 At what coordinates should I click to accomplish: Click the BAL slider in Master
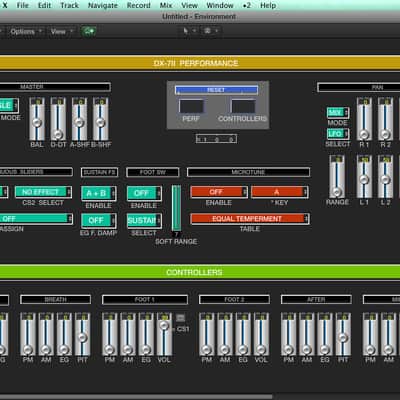37,119
